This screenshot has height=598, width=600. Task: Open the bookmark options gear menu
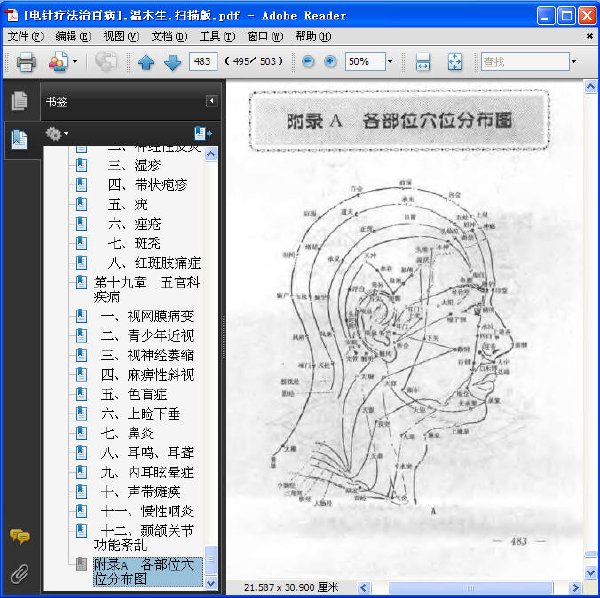(57, 134)
